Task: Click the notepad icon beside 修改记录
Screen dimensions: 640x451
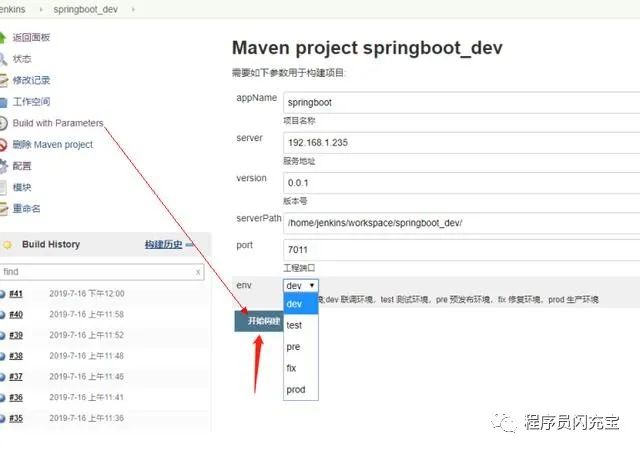Action: [3, 80]
